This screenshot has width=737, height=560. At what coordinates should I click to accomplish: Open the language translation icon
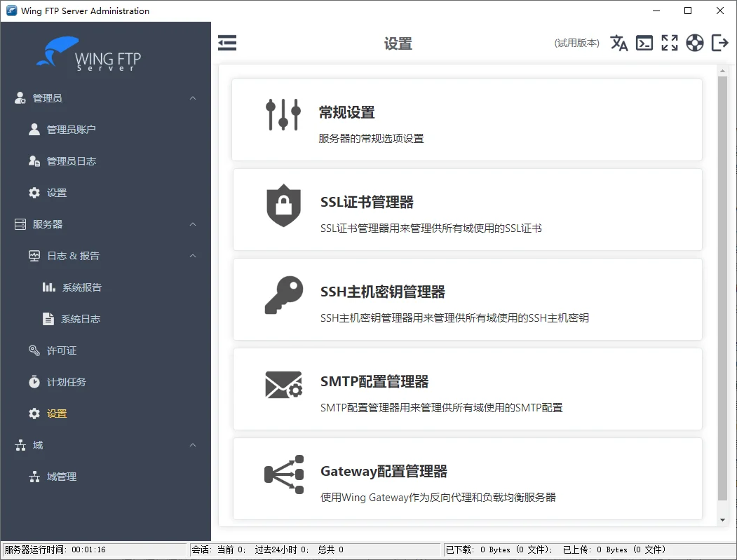619,43
